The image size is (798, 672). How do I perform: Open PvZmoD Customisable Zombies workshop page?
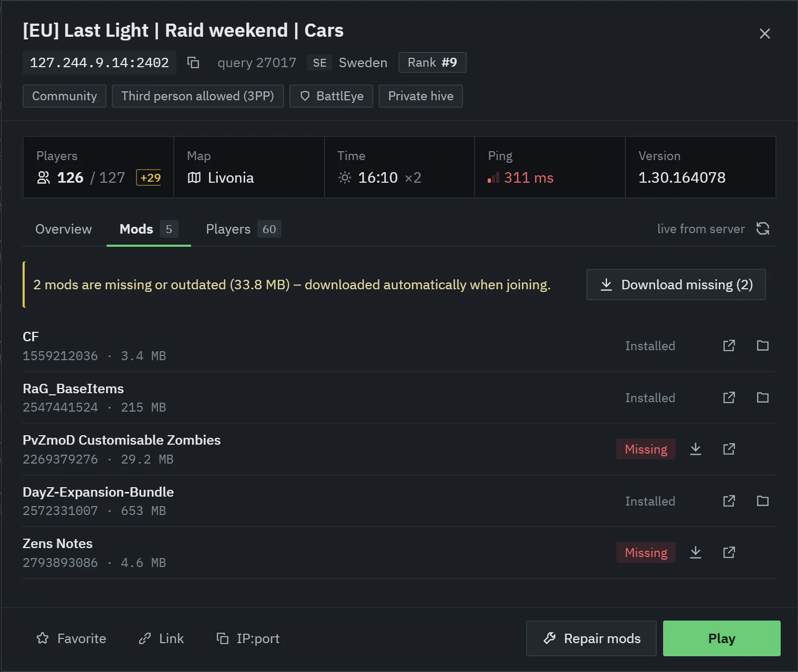click(729, 449)
